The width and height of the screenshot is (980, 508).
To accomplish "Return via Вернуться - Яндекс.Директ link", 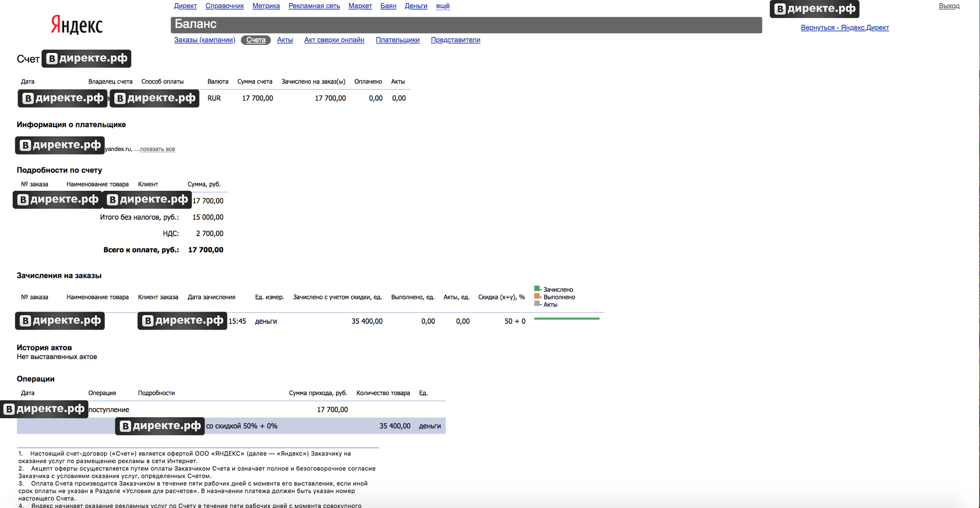I will (845, 28).
